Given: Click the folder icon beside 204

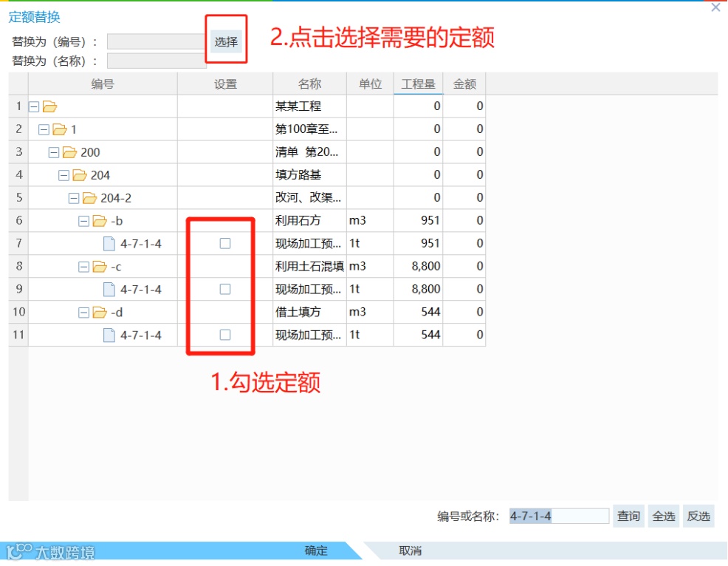Looking at the screenshot, I should click(x=80, y=174).
